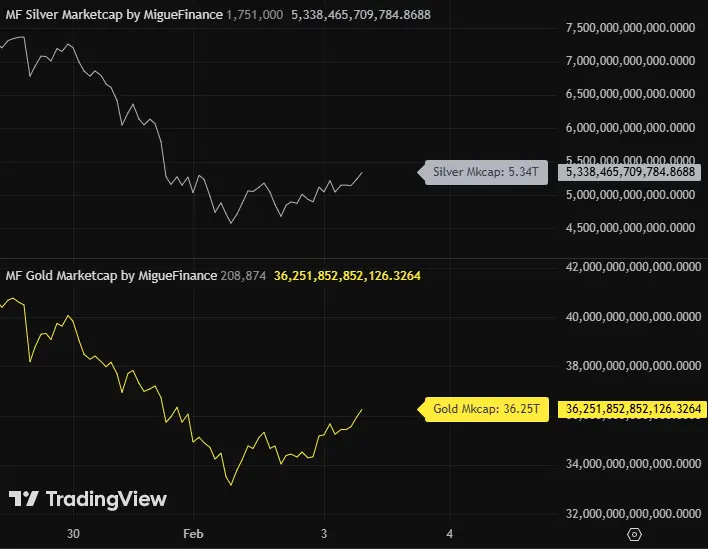Click the TradingView logo
The image size is (708, 549).
coord(88,499)
